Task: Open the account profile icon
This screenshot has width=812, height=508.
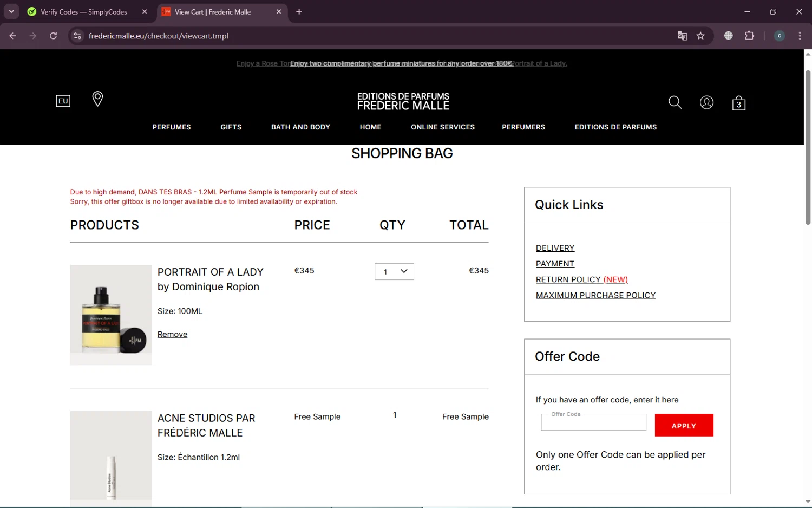Action: (706, 102)
